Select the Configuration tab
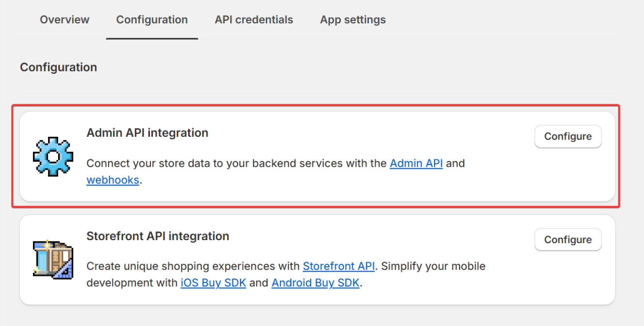The height and width of the screenshot is (326, 644). (x=152, y=20)
